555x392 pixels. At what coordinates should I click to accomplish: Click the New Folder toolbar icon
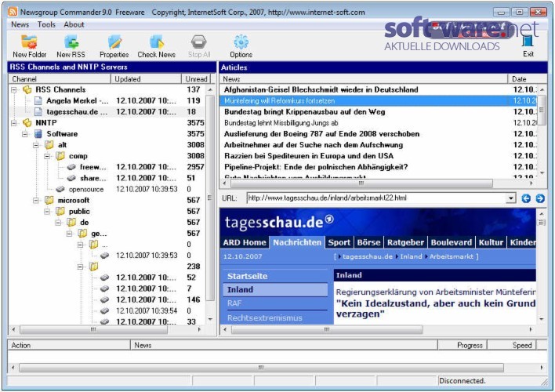(29, 42)
